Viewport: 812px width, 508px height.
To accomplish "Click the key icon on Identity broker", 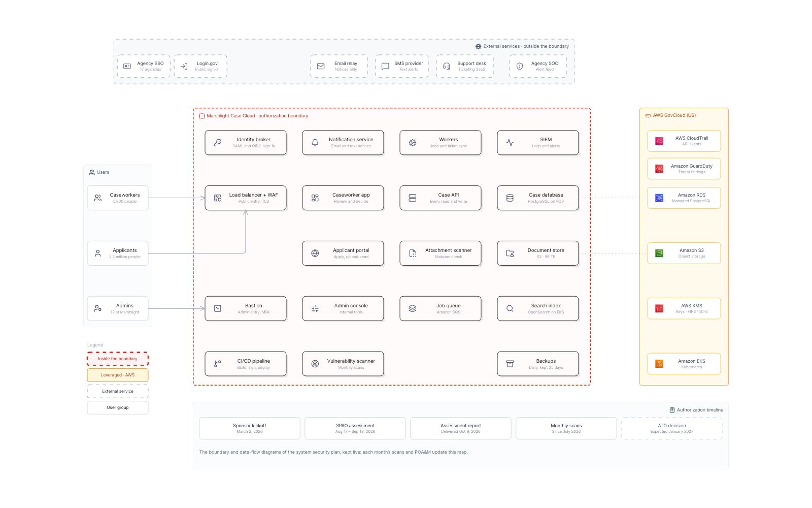I will point(218,143).
